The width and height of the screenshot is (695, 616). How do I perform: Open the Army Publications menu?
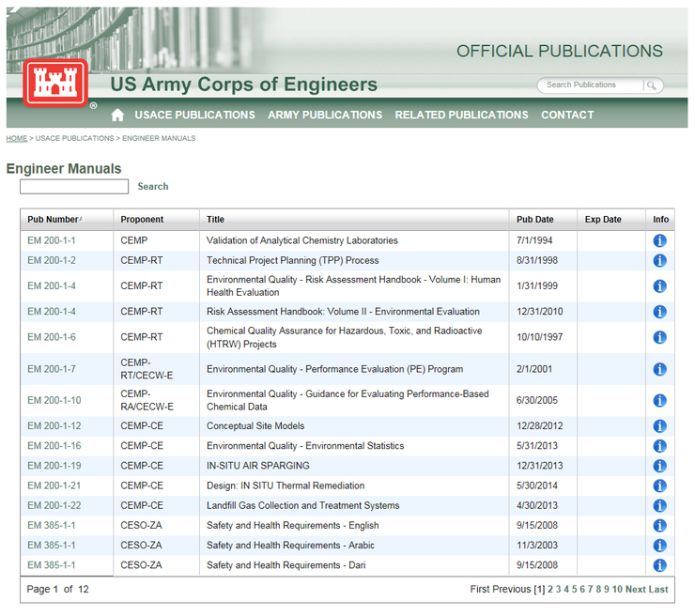point(325,115)
